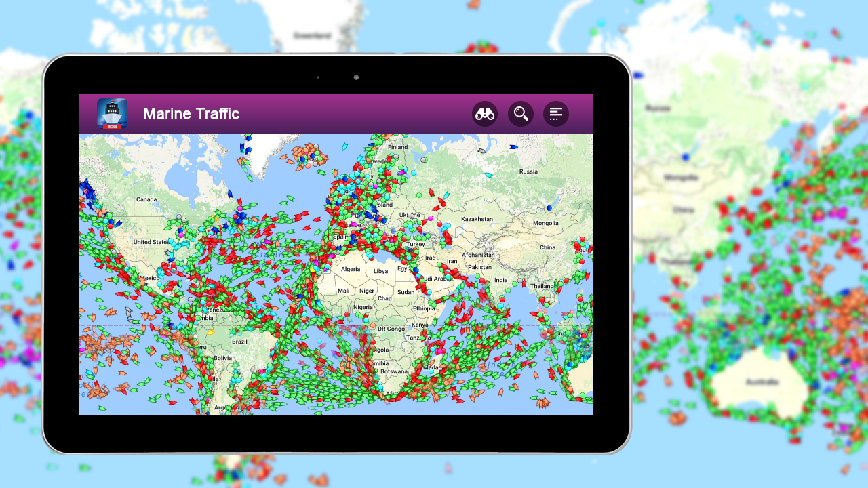The image size is (868, 488).
Task: Tap the Marine Traffic ship app logo
Action: tap(112, 114)
